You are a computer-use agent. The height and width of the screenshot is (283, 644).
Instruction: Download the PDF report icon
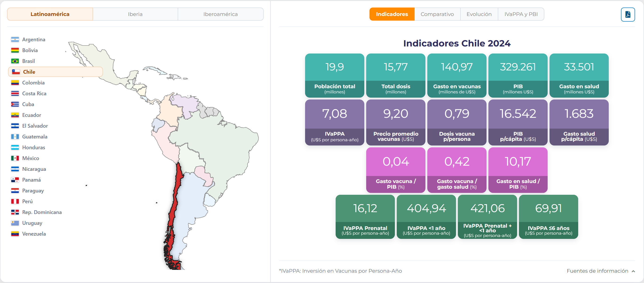pos(628,15)
